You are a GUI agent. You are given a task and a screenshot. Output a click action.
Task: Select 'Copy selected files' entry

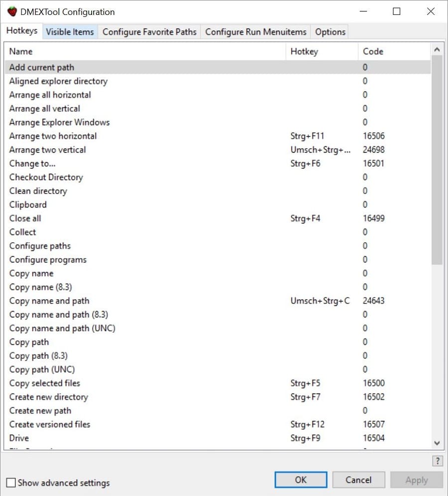click(x=218, y=384)
